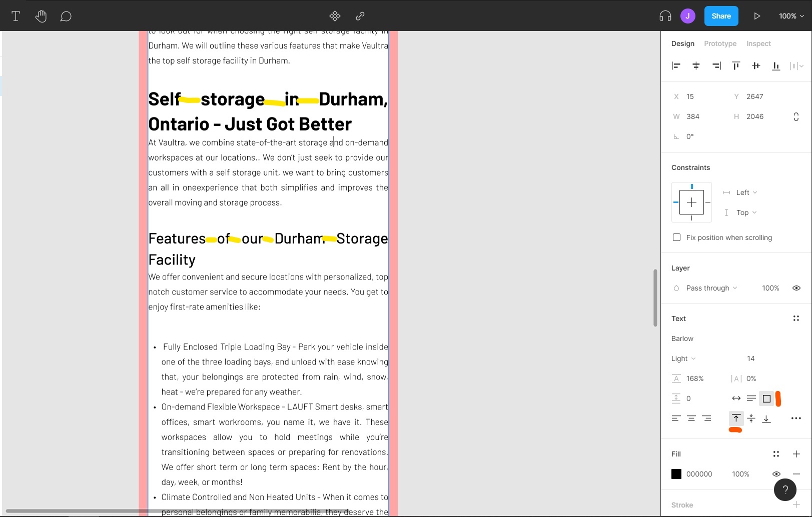
Task: Switch to the Prototype tab
Action: (720, 43)
